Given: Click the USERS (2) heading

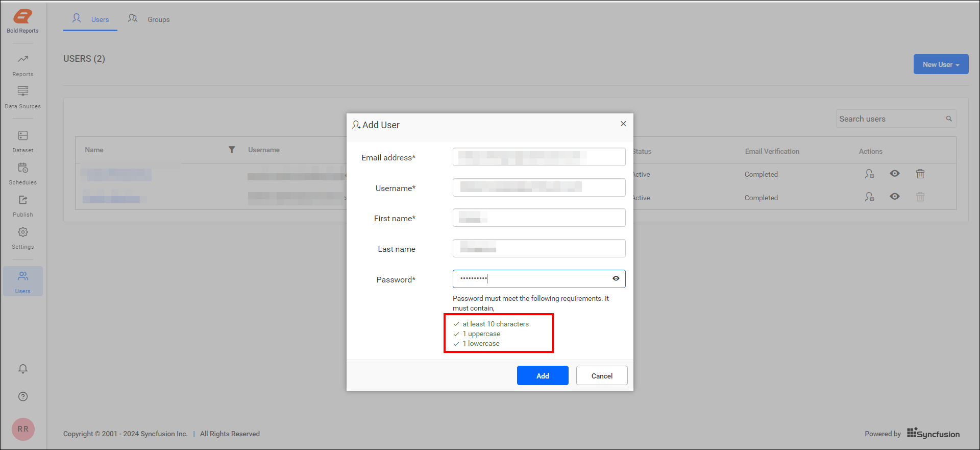Looking at the screenshot, I should 84,59.
